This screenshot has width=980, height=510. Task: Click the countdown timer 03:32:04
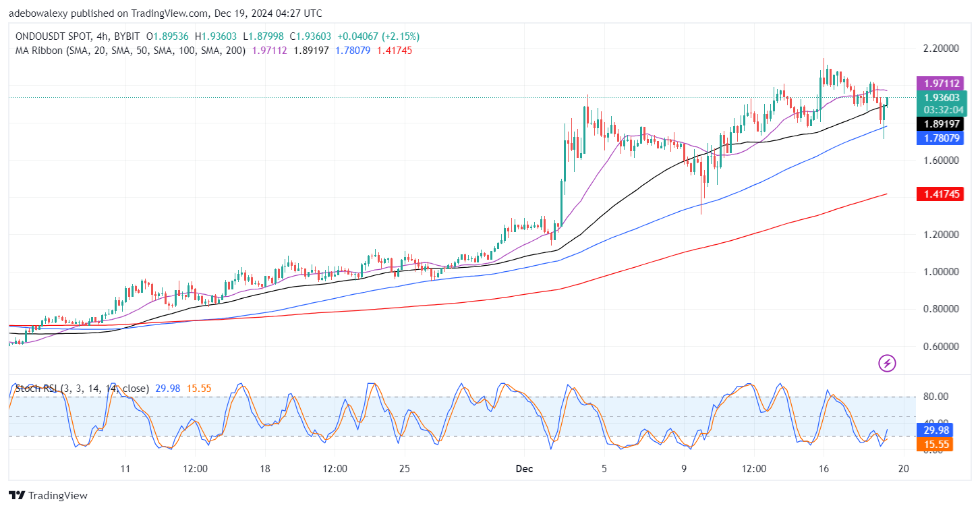[x=944, y=109]
